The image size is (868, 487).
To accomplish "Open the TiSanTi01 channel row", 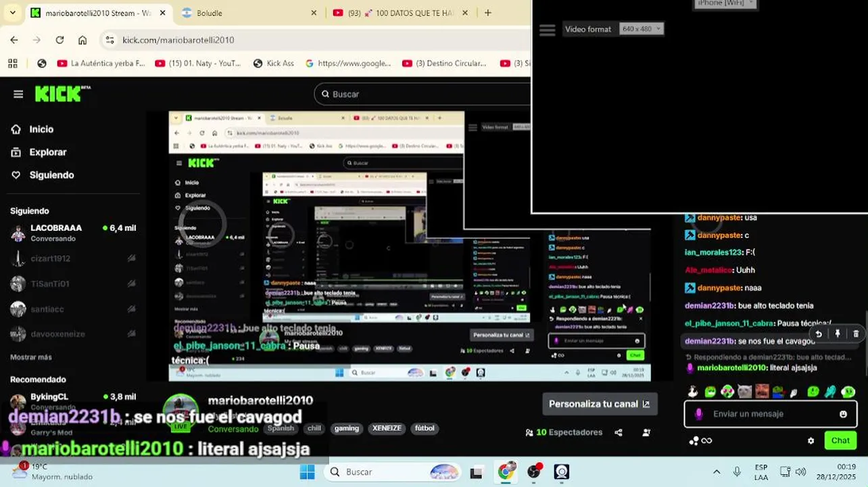I will 73,284.
